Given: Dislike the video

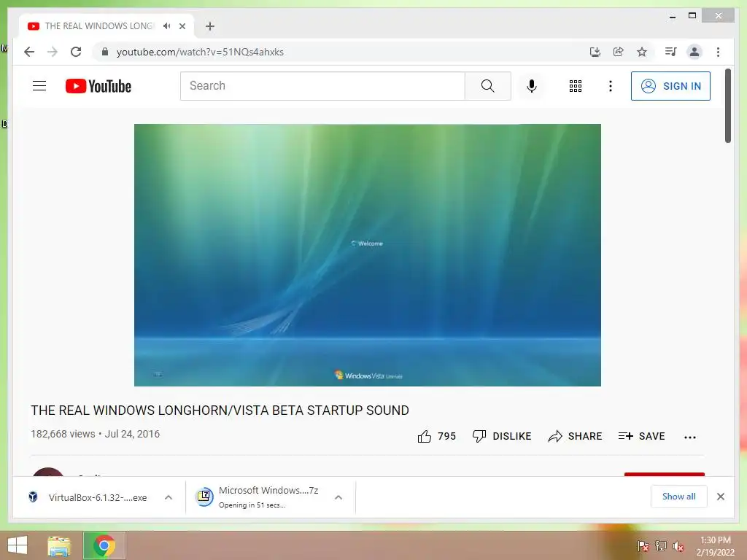Looking at the screenshot, I should pos(502,436).
